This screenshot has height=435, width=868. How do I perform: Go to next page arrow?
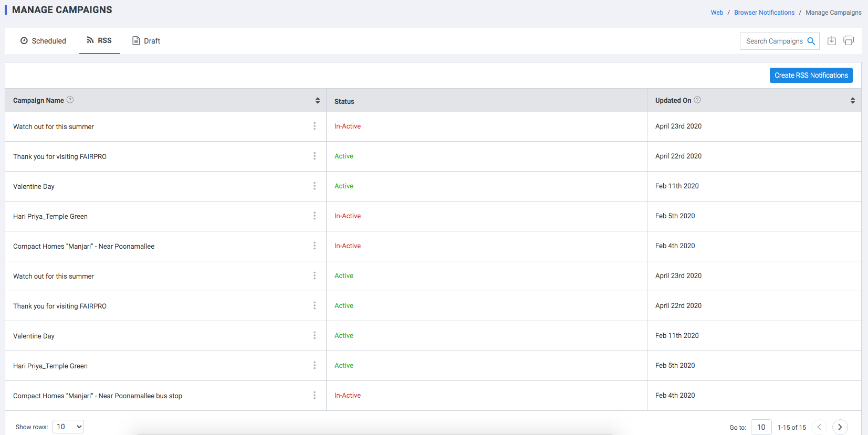(840, 427)
